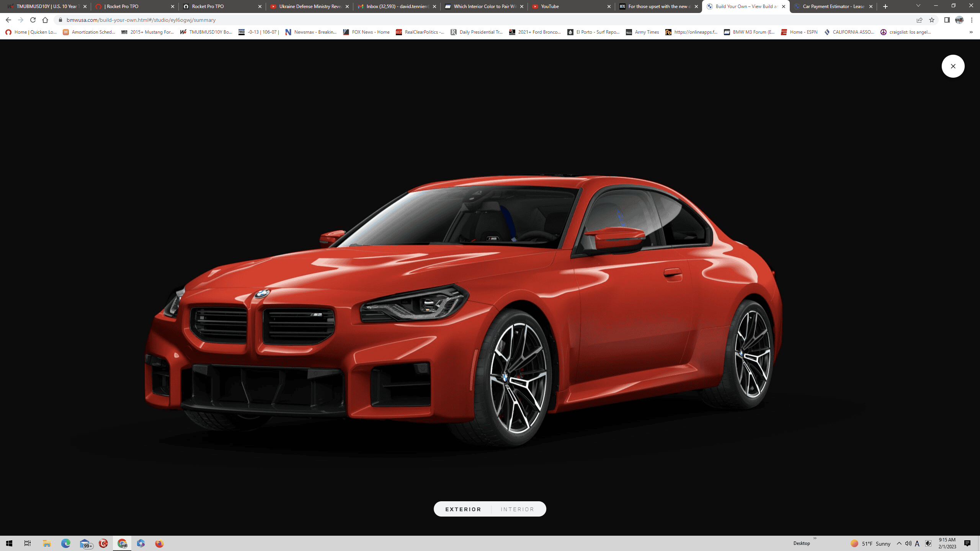View site information padlock icon
980x551 pixels.
(x=60, y=20)
